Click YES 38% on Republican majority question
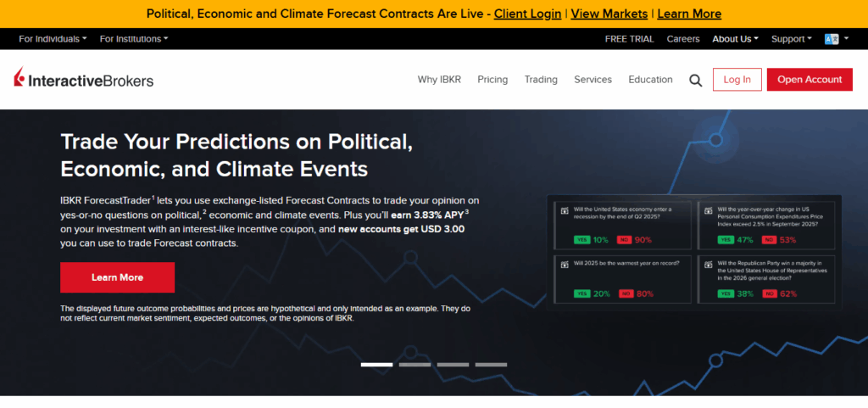868x408 pixels. (x=735, y=293)
